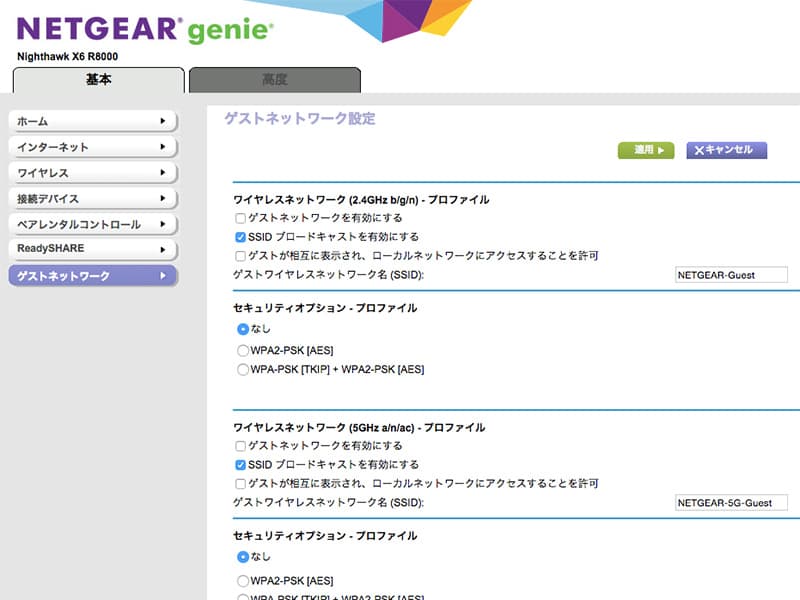Select WPA2-PSK [AES] for 2.4GHz

[x=243, y=350]
